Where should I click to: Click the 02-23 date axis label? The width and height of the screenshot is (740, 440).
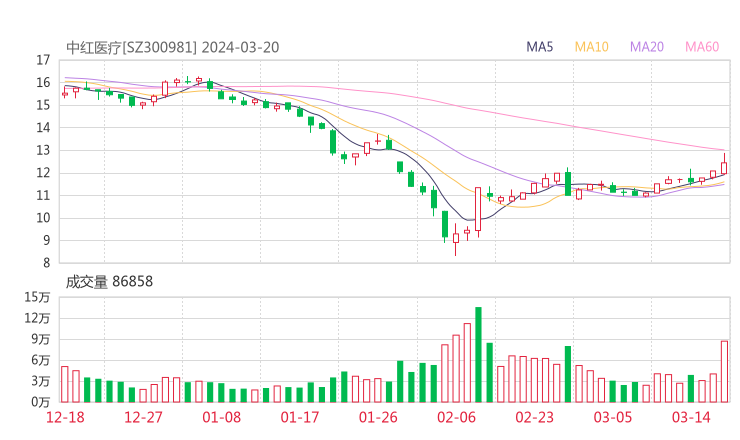pyautogui.click(x=534, y=417)
